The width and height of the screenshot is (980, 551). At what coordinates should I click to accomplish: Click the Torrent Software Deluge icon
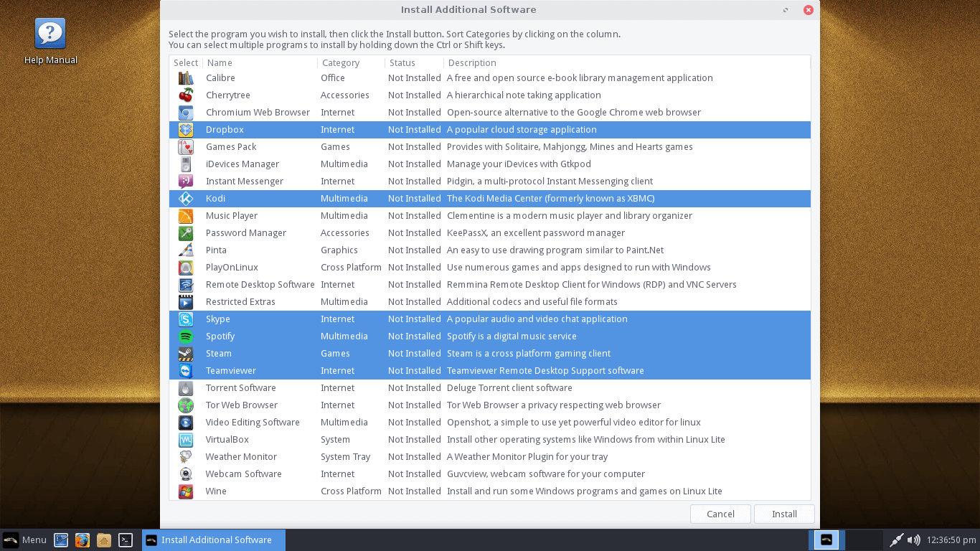tap(186, 388)
